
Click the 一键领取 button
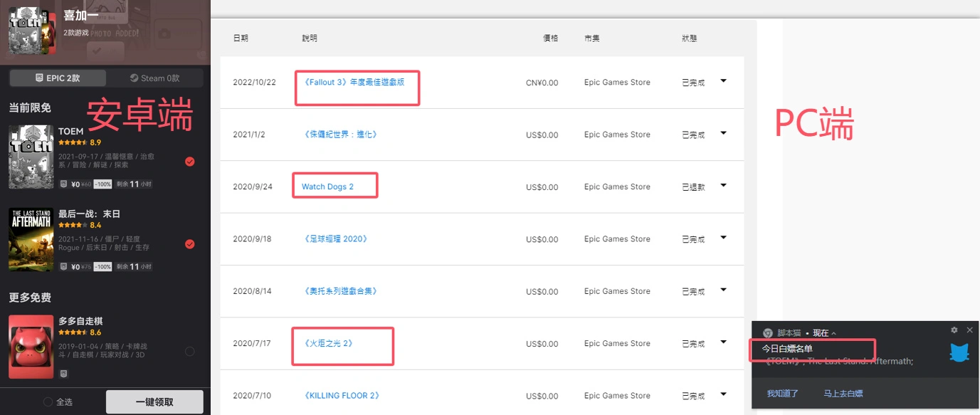pyautogui.click(x=154, y=402)
